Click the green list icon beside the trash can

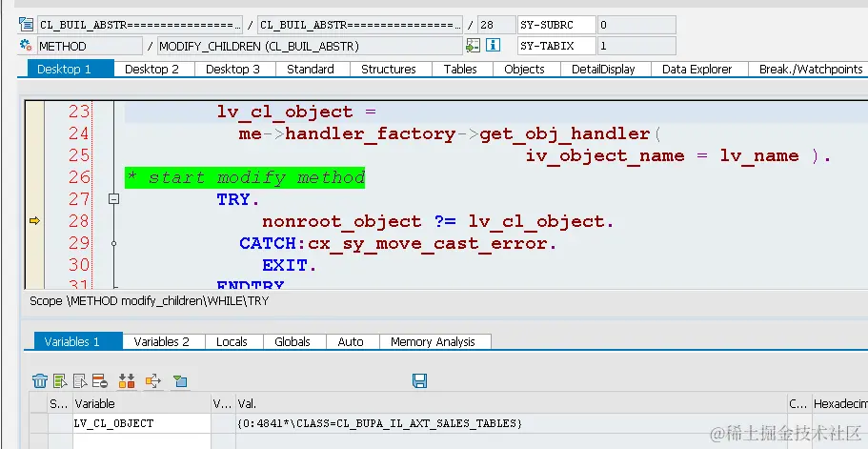pyautogui.click(x=60, y=381)
